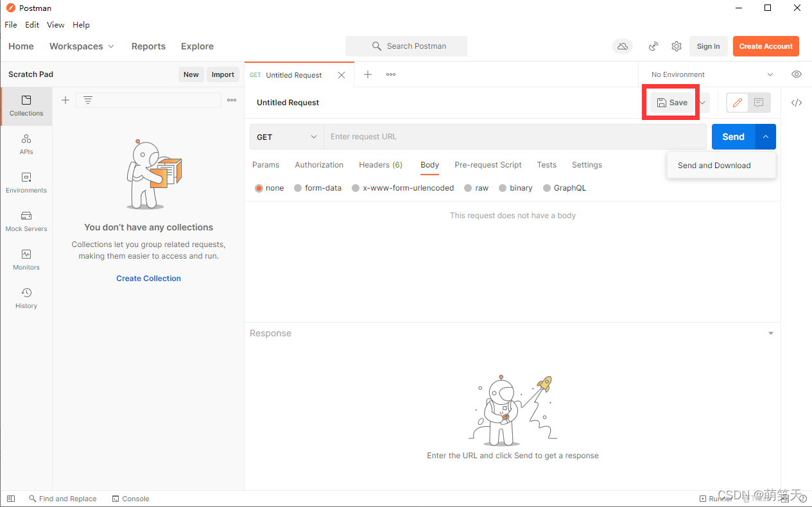Click the cloud sync offline icon

tap(622, 46)
